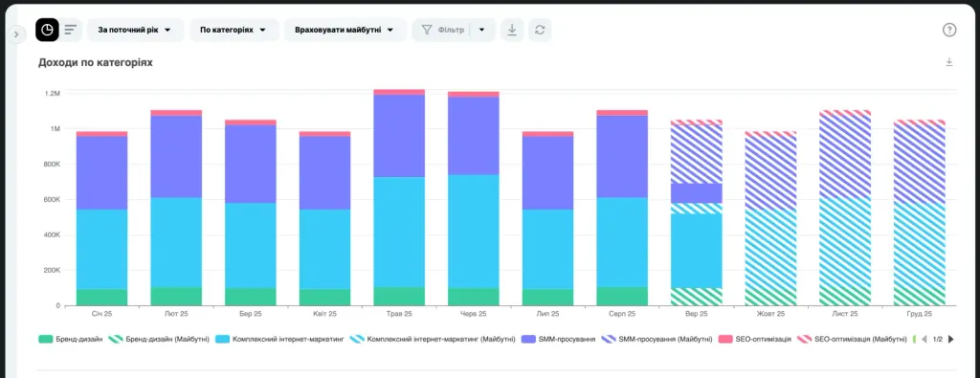
Task: Click the Лют 25 axis label
Action: click(x=176, y=314)
